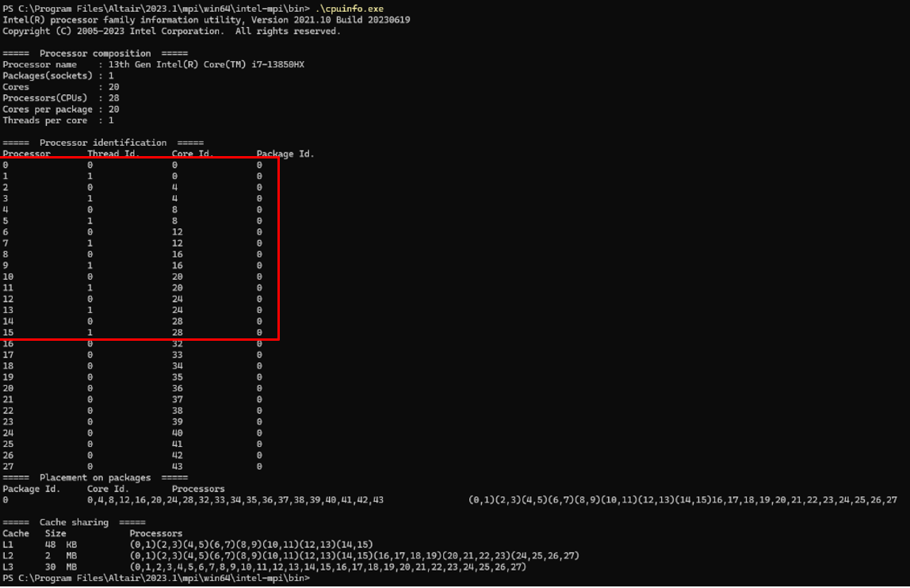Click core id 43 in processor 27 row
The height and width of the screenshot is (588, 910).
click(177, 467)
